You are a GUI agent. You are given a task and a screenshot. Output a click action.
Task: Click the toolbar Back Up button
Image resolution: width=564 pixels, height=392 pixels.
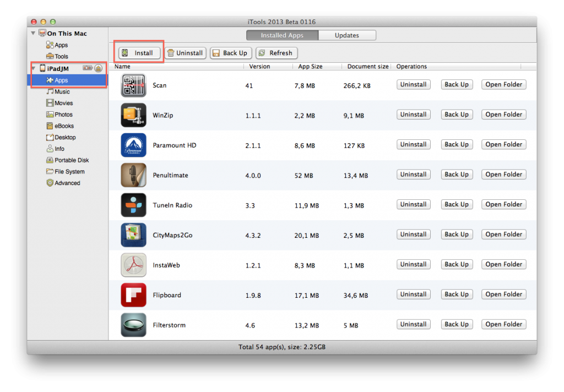pyautogui.click(x=231, y=53)
